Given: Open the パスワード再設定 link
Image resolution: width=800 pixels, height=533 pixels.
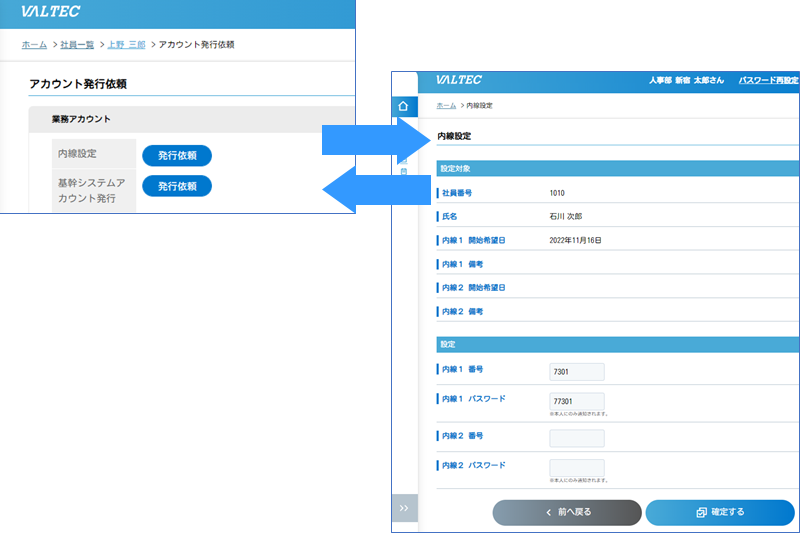Looking at the screenshot, I should (768, 80).
